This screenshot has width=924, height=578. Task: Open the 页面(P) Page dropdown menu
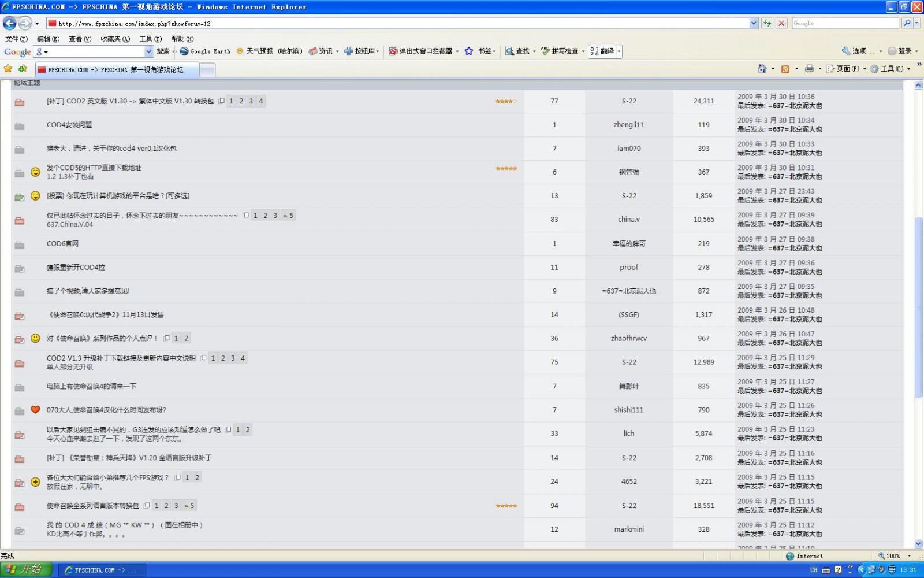(846, 69)
